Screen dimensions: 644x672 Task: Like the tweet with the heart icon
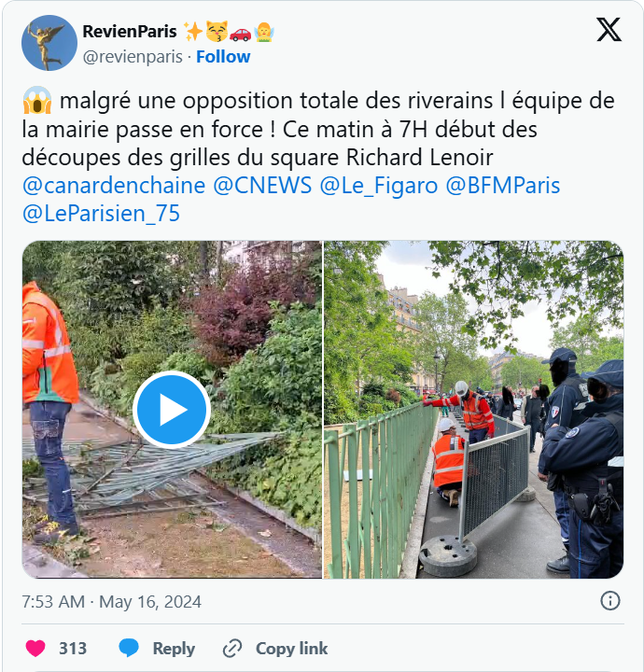(35, 648)
